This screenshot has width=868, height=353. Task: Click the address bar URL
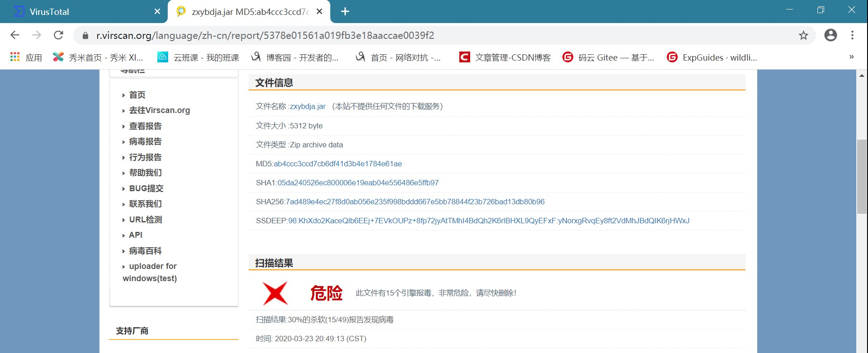click(x=265, y=35)
